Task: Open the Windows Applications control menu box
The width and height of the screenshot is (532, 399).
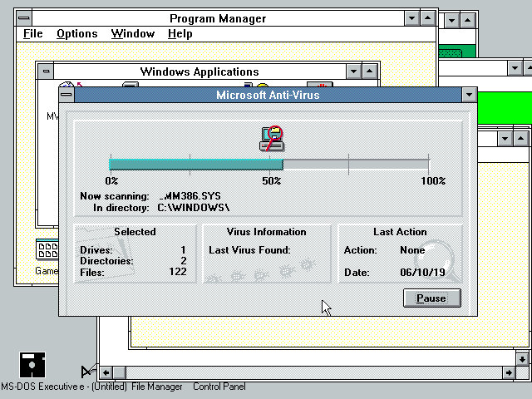Action: [x=45, y=71]
